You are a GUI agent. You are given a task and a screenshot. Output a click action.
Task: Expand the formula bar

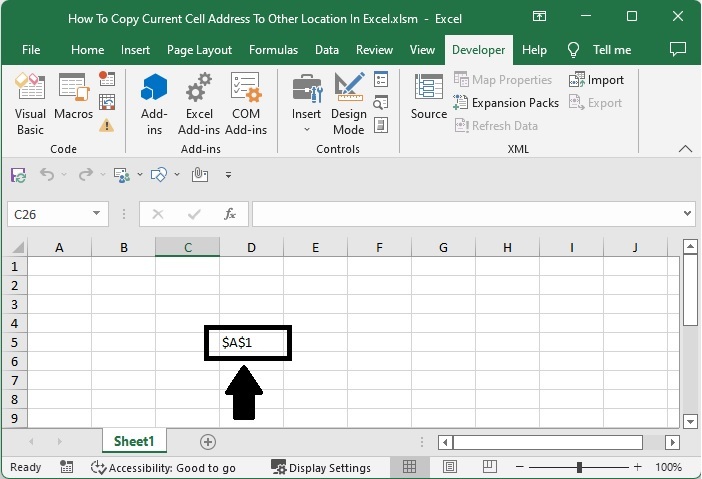[x=687, y=213]
